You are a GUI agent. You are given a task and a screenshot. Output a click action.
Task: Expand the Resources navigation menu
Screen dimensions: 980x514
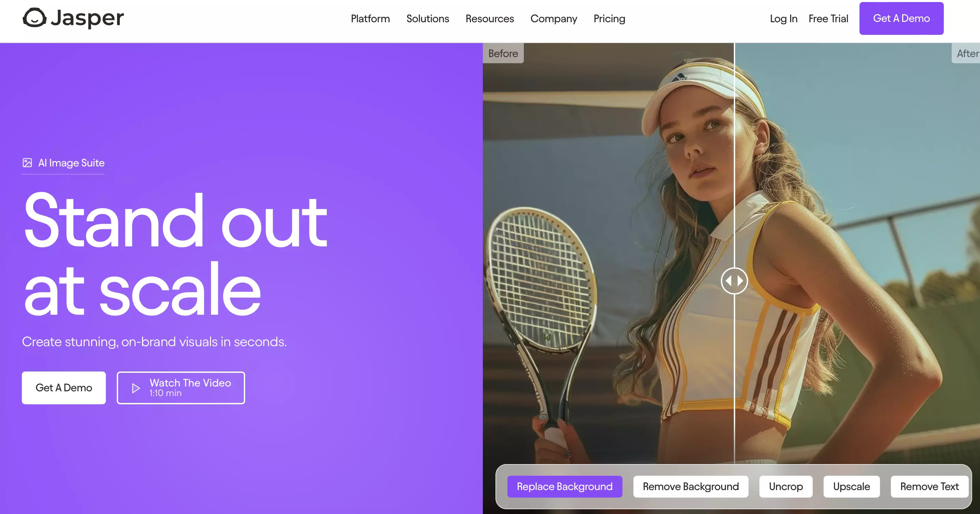pyautogui.click(x=490, y=19)
